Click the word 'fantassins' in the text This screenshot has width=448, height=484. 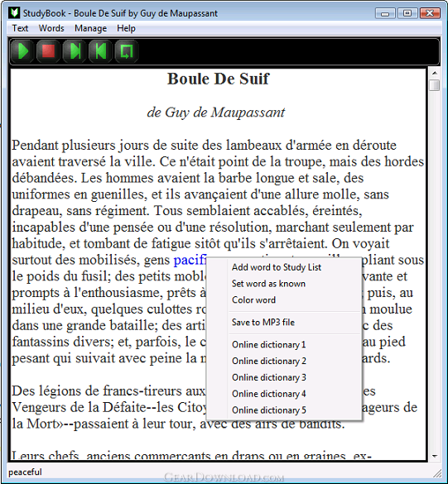pyautogui.click(x=41, y=342)
